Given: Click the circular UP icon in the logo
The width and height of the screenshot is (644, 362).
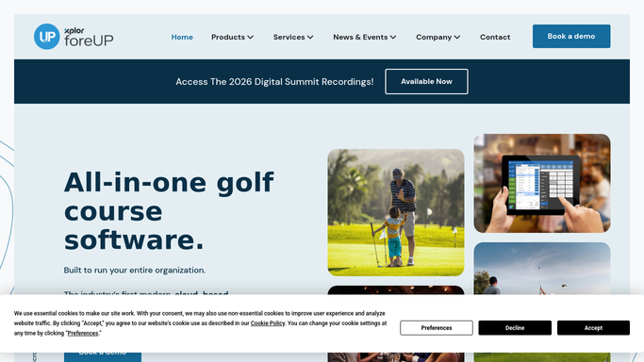Looking at the screenshot, I should 47,37.
